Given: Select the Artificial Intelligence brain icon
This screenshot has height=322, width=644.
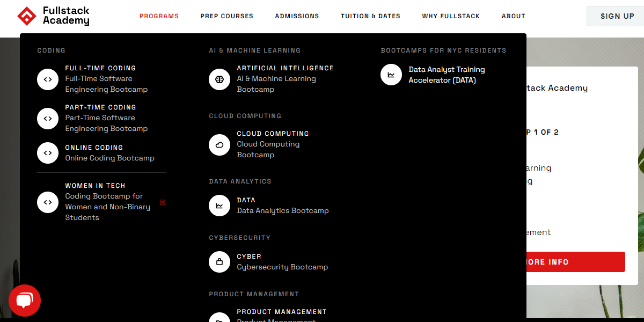Looking at the screenshot, I should click(219, 78).
